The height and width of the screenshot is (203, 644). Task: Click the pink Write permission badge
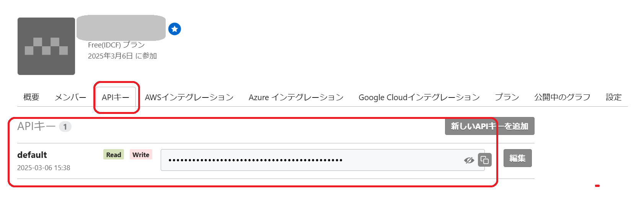[141, 154]
